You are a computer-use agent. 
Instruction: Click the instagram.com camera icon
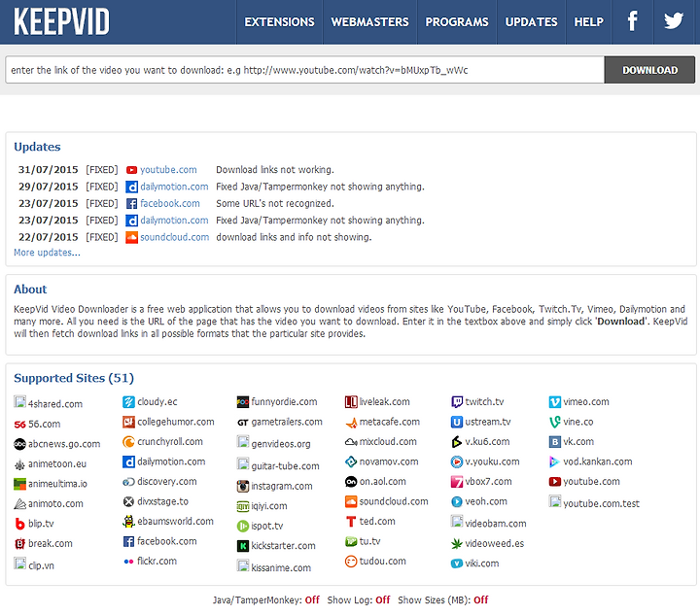(x=242, y=486)
